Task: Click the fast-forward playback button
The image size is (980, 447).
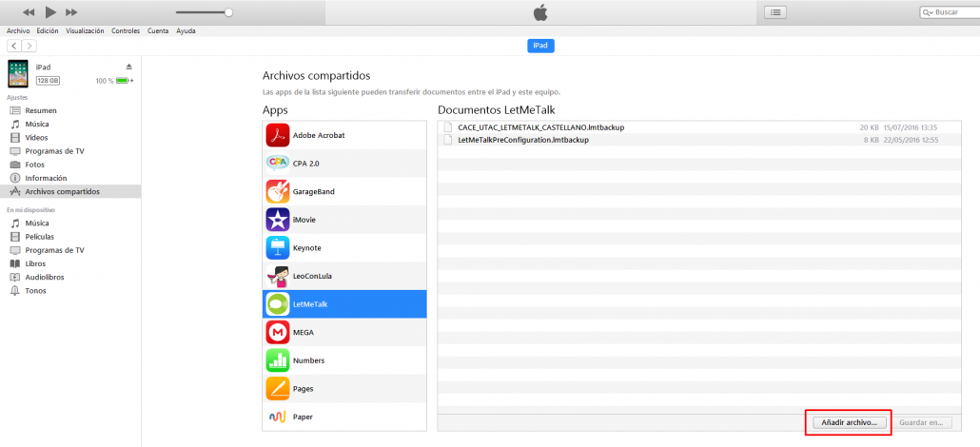Action: coord(71,12)
